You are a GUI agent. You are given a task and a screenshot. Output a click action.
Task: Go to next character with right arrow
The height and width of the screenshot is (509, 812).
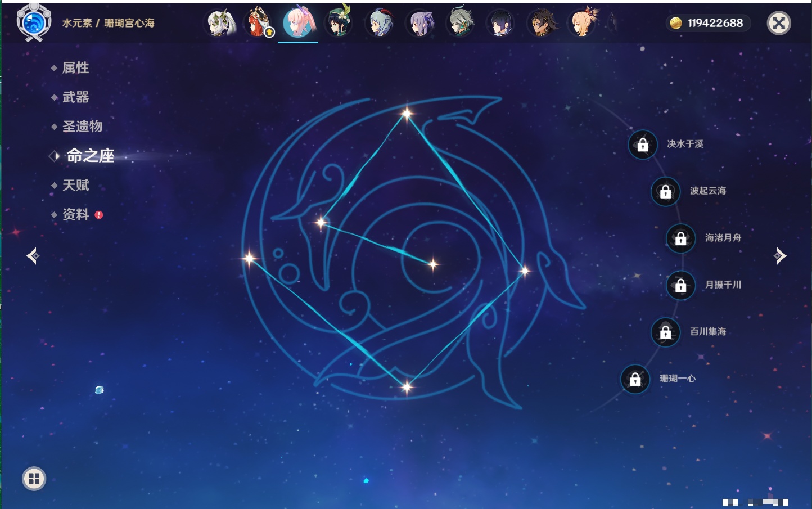(780, 256)
